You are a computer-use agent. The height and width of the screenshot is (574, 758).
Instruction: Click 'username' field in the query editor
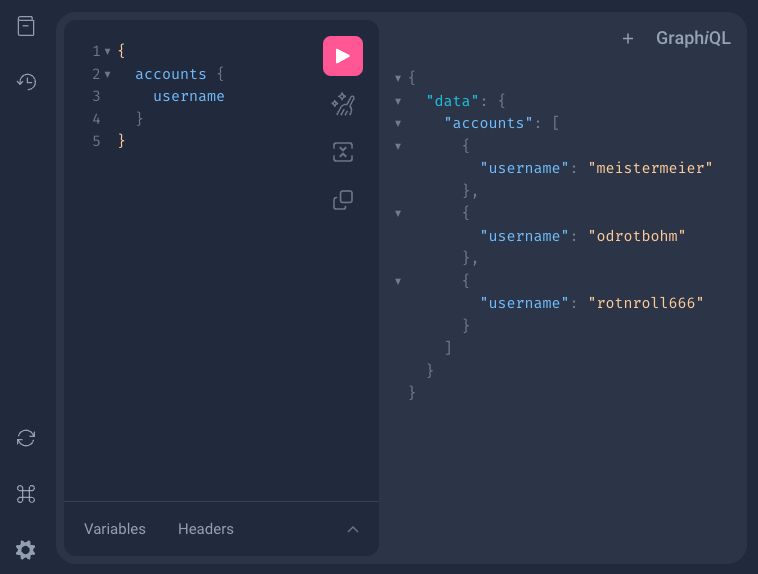coord(189,96)
